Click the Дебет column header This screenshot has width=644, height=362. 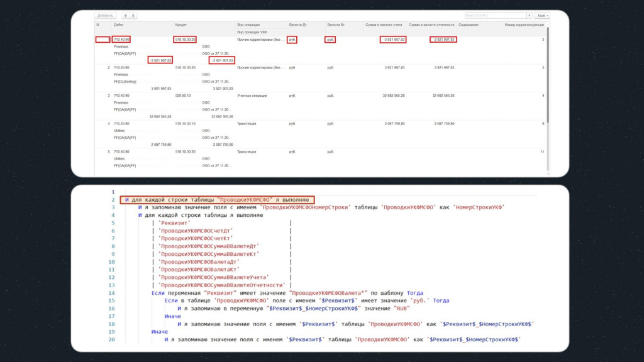(119, 25)
